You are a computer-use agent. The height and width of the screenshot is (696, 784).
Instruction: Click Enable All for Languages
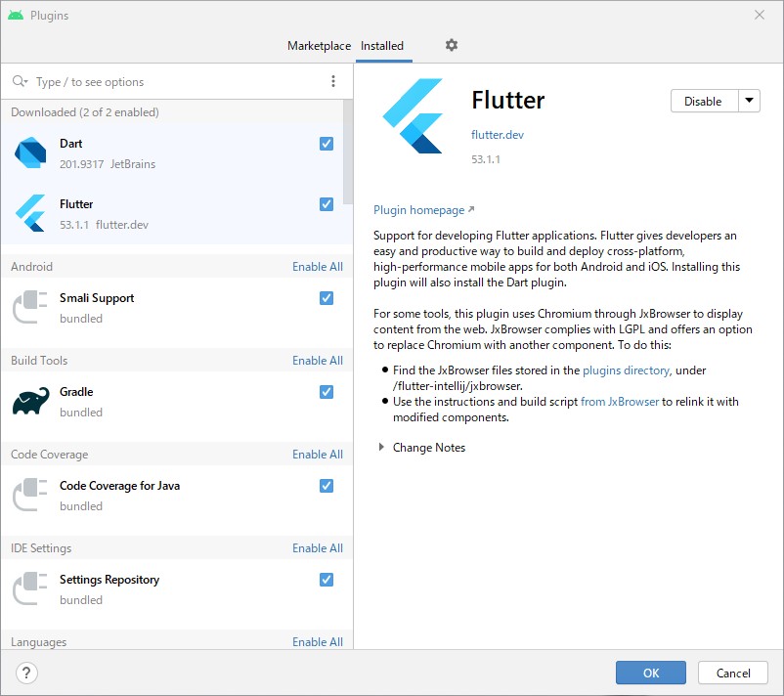[318, 641]
